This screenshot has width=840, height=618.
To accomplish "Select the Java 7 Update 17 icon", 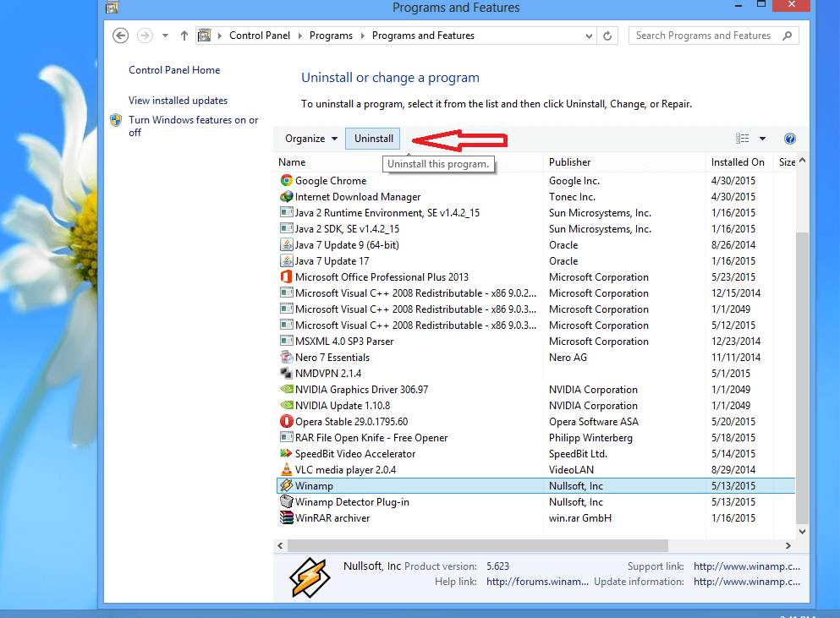I will point(287,260).
